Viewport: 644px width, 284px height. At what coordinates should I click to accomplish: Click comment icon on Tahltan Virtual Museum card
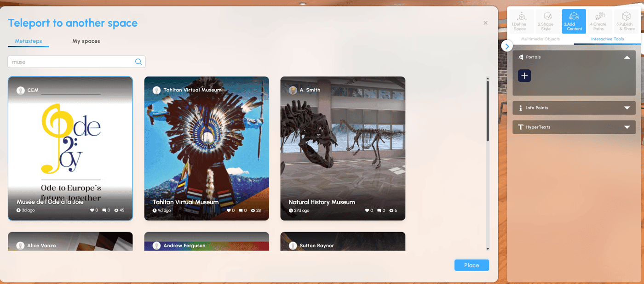pyautogui.click(x=241, y=210)
